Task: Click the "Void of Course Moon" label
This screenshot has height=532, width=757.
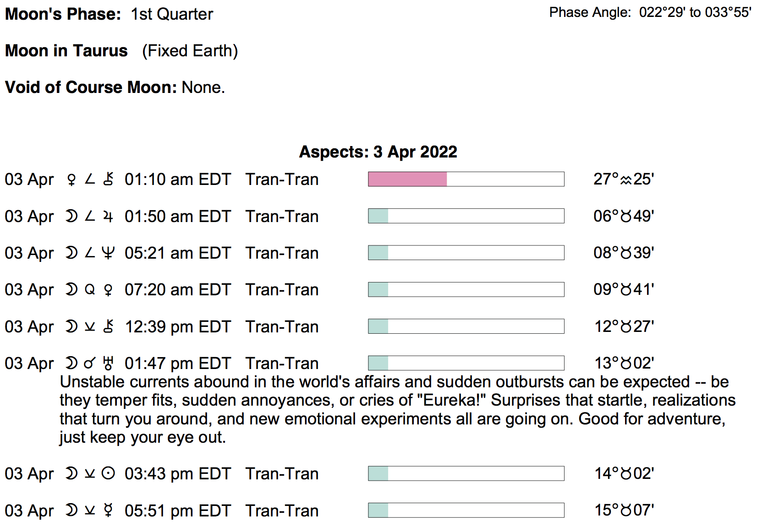Action: click(91, 87)
